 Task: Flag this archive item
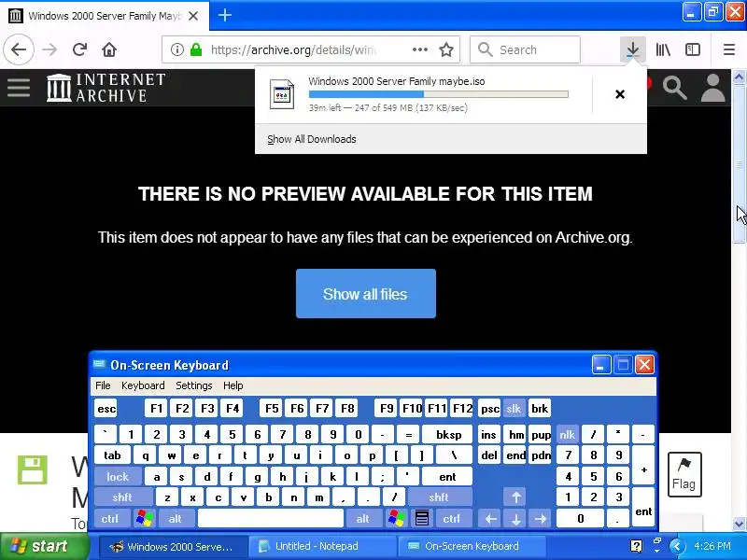coord(684,474)
